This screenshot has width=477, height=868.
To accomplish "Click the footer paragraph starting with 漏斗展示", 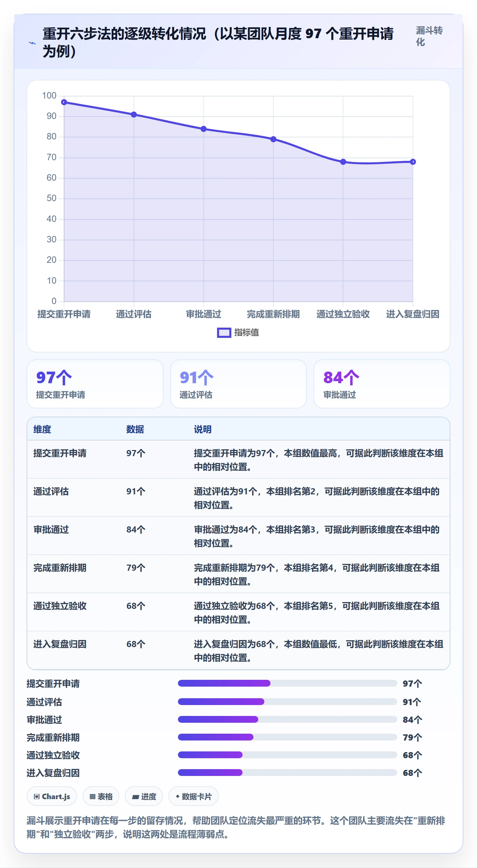I will pos(236,827).
